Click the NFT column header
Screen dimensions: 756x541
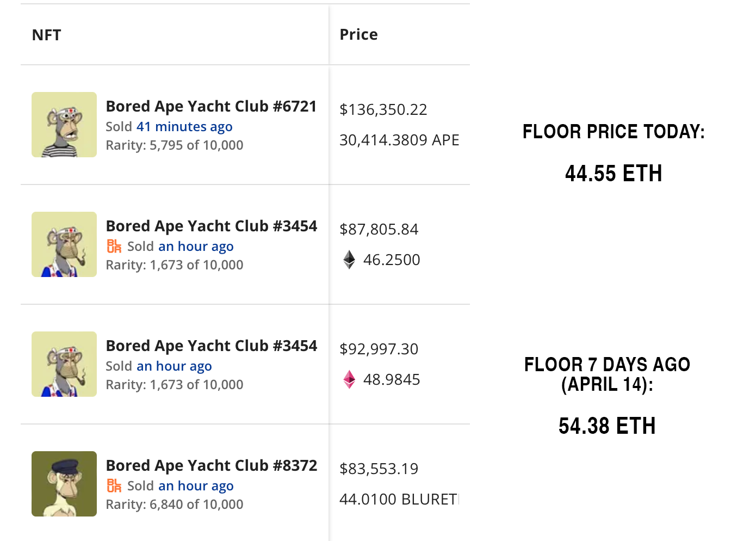click(47, 35)
